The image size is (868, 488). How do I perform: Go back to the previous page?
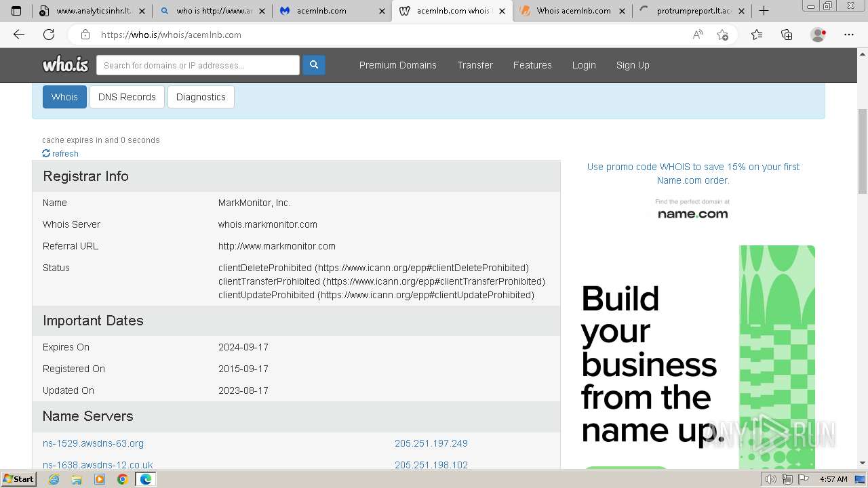point(19,35)
